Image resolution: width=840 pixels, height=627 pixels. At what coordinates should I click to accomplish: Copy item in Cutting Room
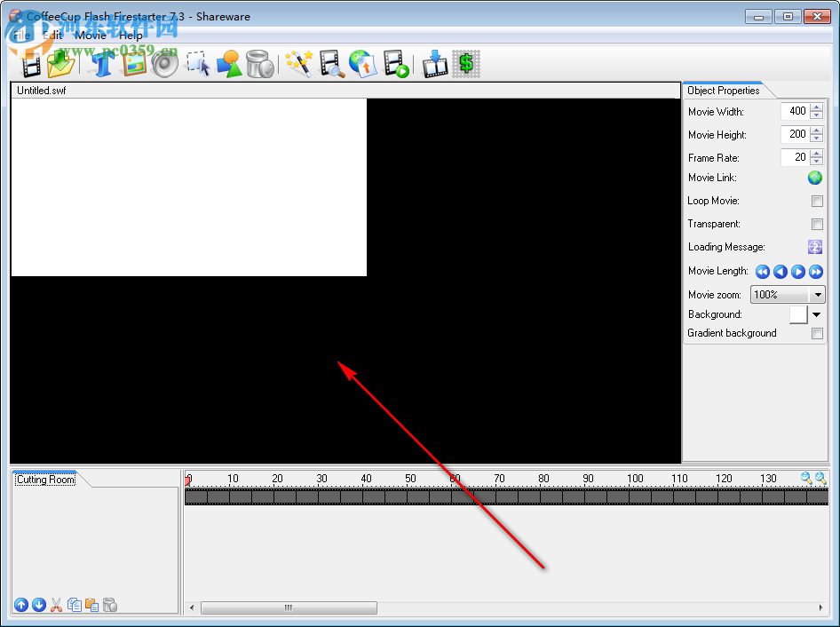pos(74,605)
